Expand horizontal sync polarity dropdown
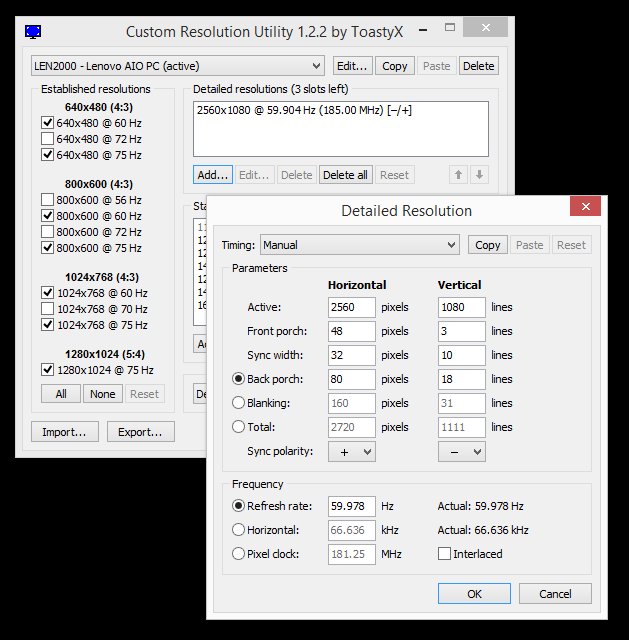629x640 pixels. (x=351, y=452)
